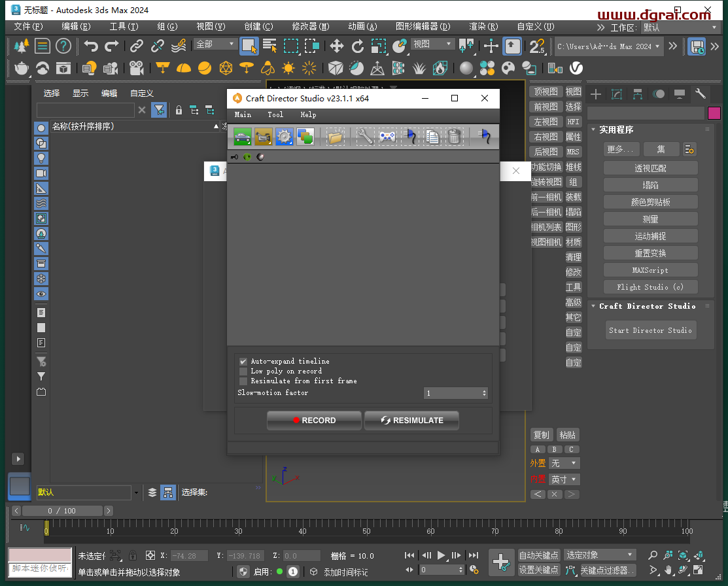Open the selection filter 全部 dropdown
728x586 pixels.
coord(215,44)
